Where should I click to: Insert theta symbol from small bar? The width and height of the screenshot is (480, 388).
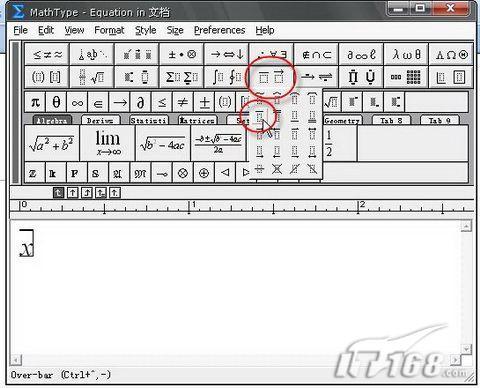point(56,102)
